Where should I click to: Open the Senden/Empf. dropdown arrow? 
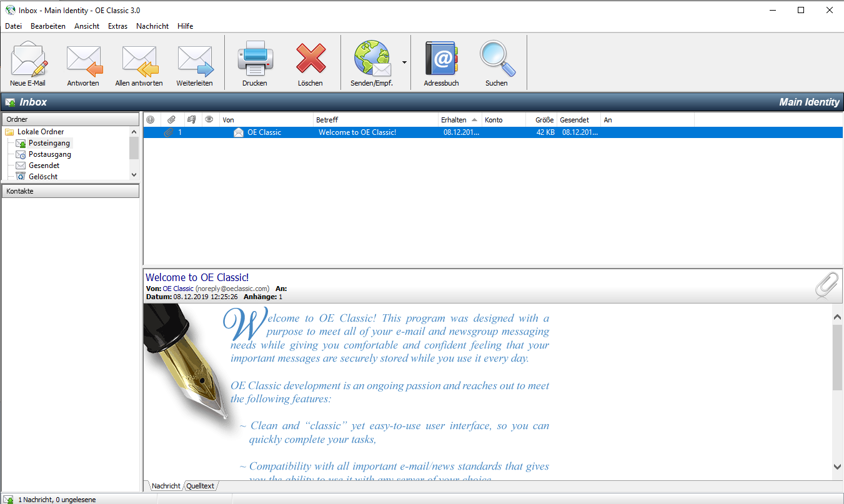[404, 62]
